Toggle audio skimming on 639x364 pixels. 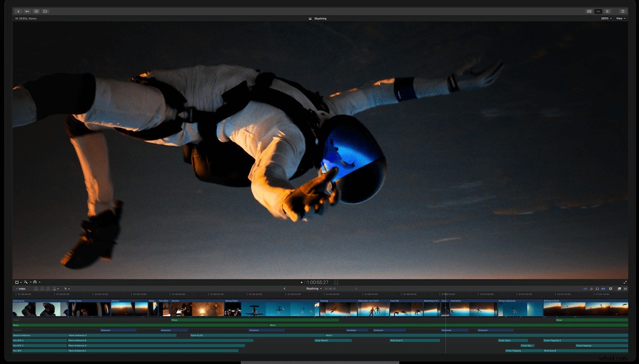592,288
